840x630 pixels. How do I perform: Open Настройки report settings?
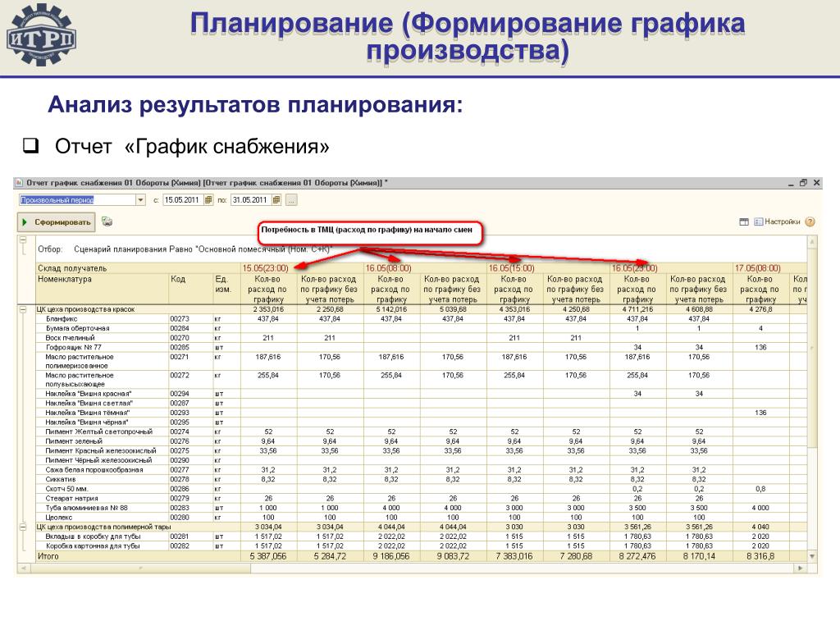coord(778,221)
